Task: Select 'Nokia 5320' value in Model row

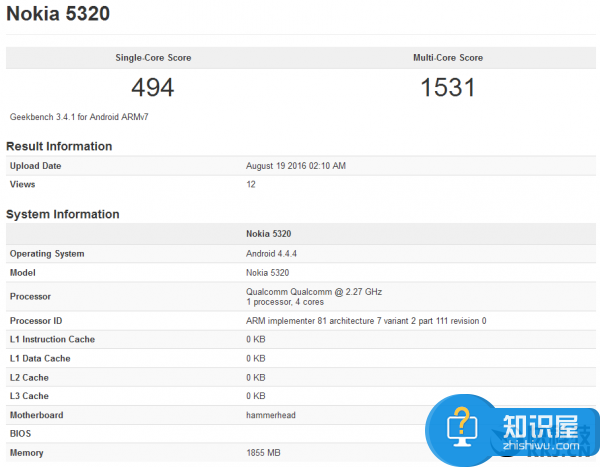Action: (x=267, y=273)
